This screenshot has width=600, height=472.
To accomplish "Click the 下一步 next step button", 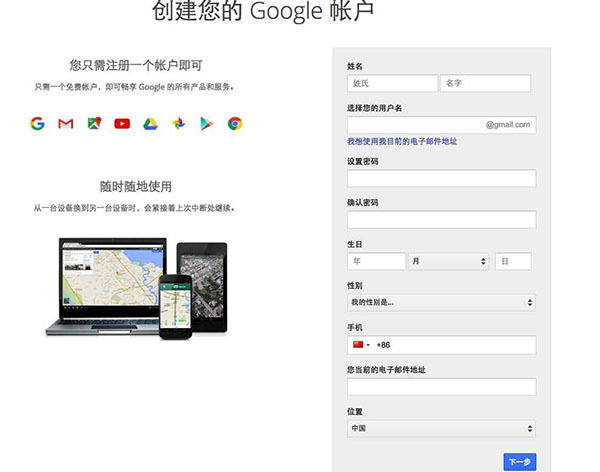I will click(520, 462).
